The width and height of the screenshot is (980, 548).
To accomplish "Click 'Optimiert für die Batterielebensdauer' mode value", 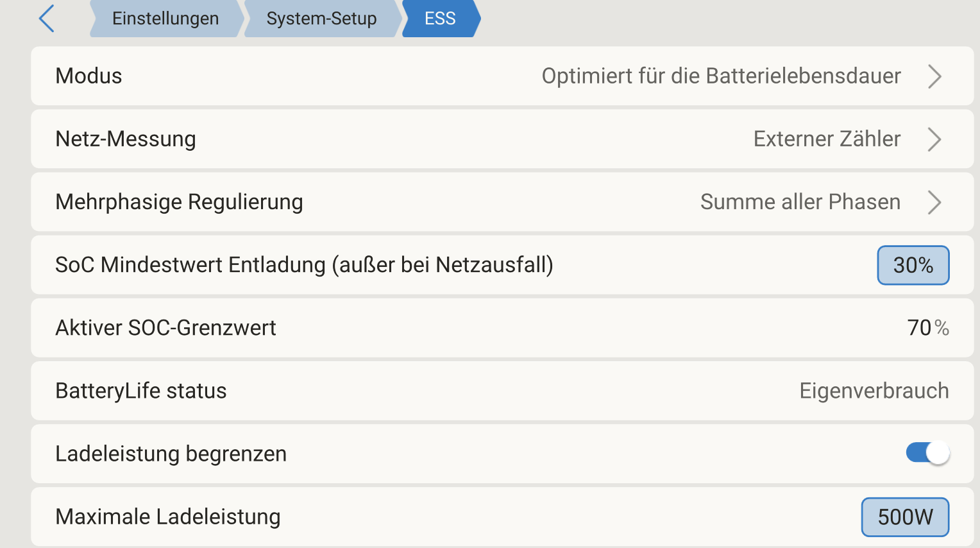I will (x=721, y=76).
